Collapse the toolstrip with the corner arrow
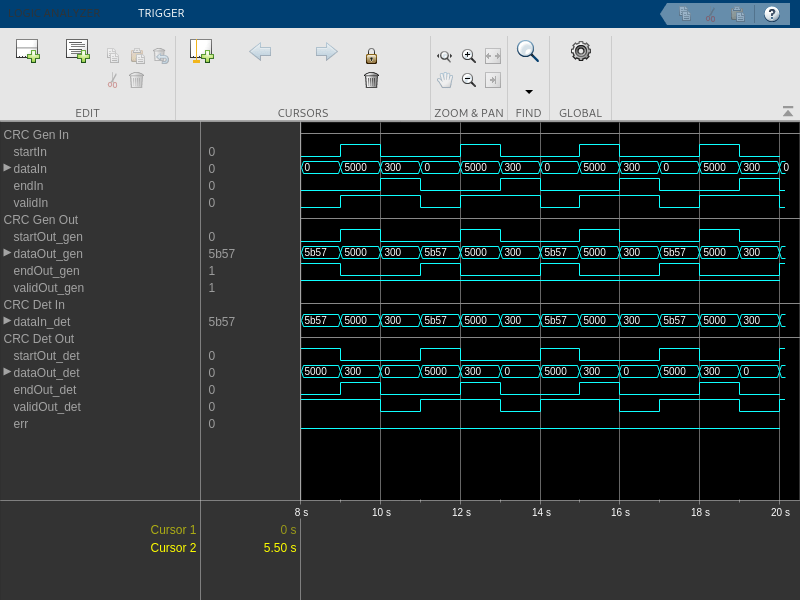 [x=787, y=112]
